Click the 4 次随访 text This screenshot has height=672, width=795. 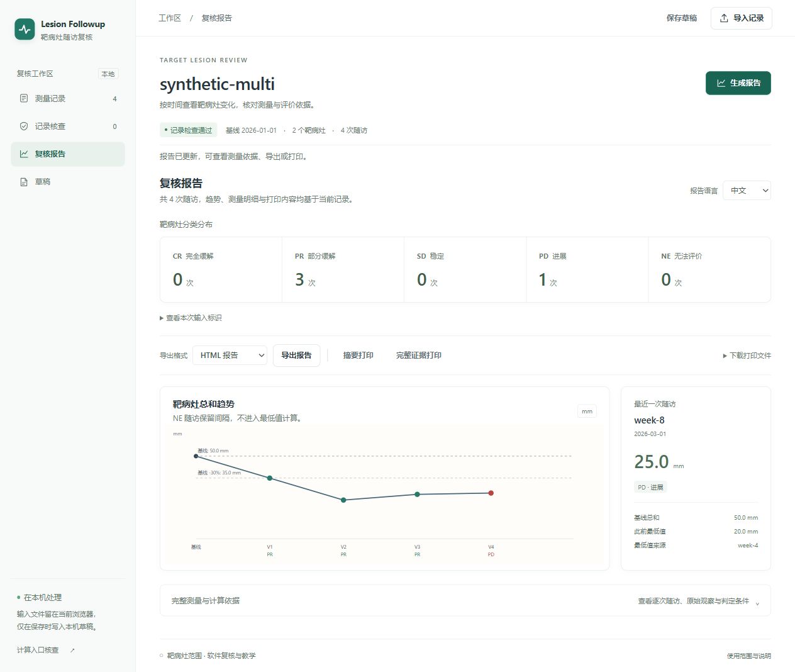click(x=354, y=130)
